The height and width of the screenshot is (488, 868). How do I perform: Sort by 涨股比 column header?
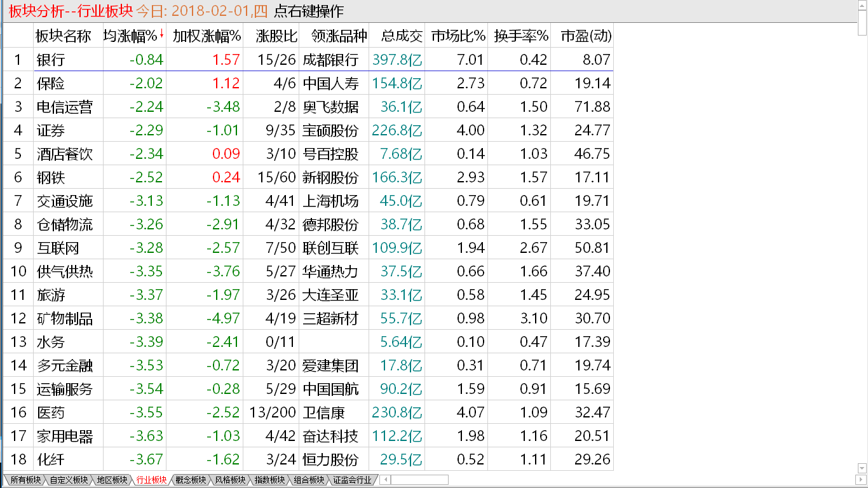tap(272, 36)
